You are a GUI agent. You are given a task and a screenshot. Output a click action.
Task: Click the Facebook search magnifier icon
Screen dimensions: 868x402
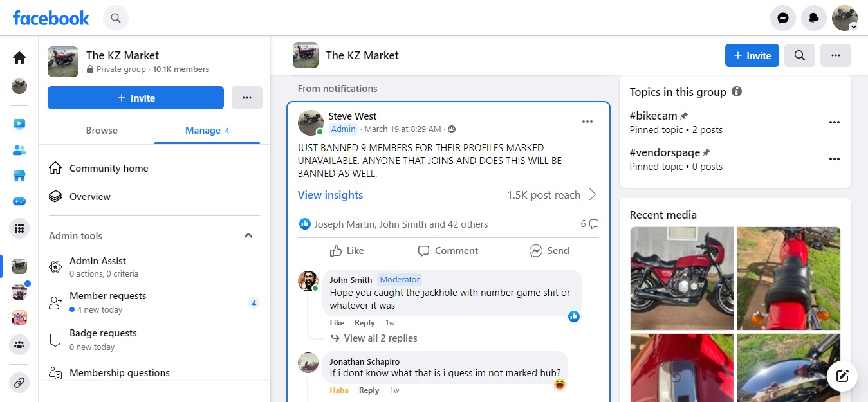coord(116,18)
